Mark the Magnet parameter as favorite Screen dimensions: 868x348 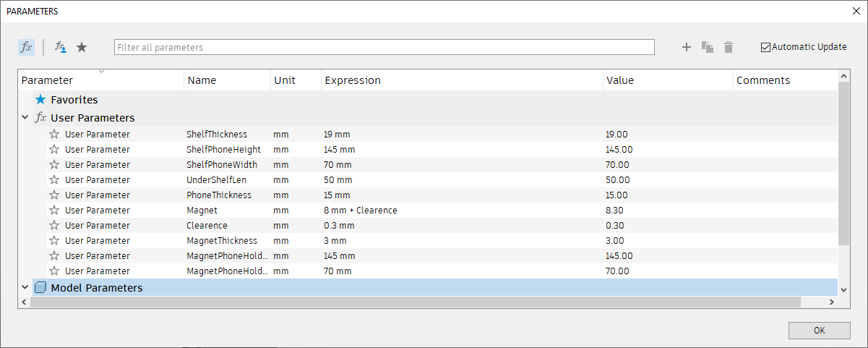pyautogui.click(x=53, y=210)
